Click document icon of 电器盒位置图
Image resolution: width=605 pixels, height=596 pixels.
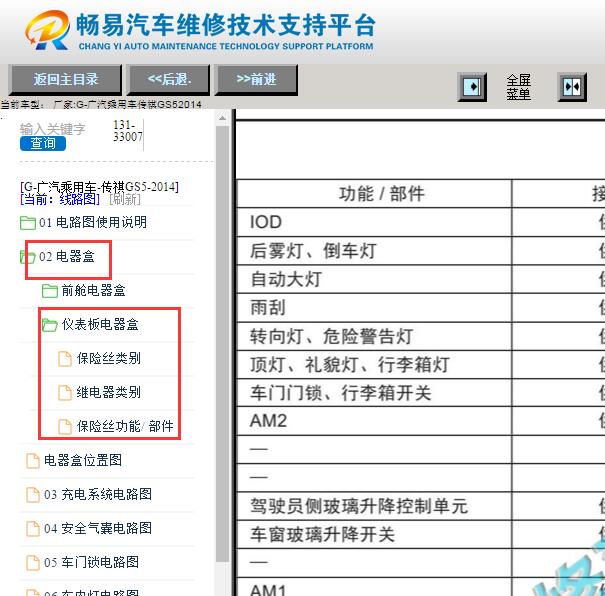(x=33, y=461)
